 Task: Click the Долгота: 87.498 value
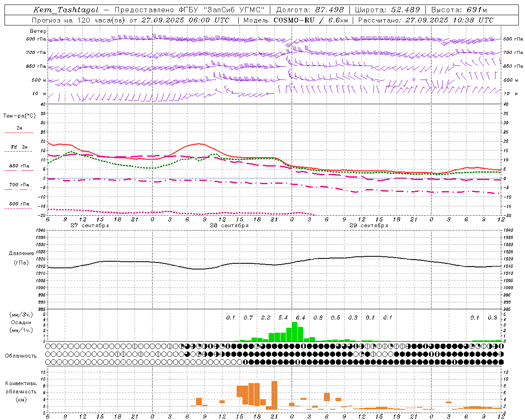310,10
